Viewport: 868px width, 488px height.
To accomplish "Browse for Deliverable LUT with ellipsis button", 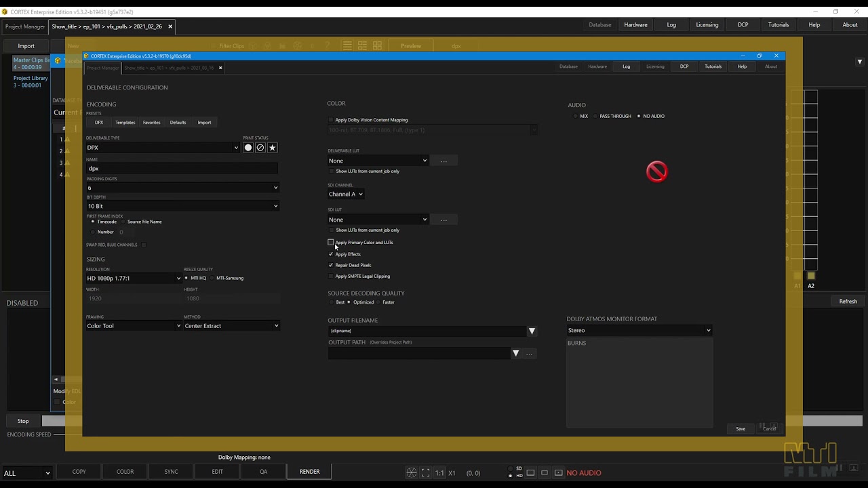I will tap(444, 161).
